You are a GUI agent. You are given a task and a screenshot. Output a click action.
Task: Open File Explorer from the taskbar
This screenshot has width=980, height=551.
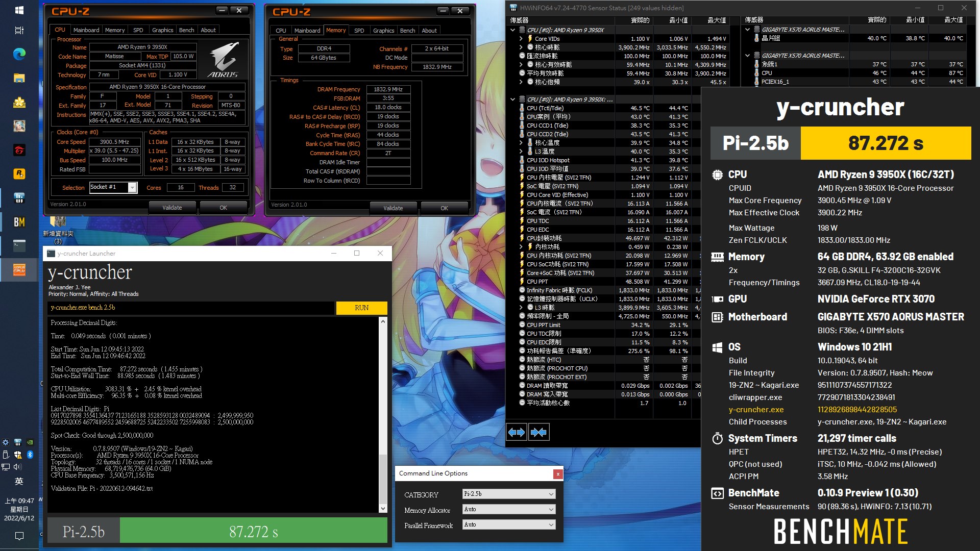19,78
